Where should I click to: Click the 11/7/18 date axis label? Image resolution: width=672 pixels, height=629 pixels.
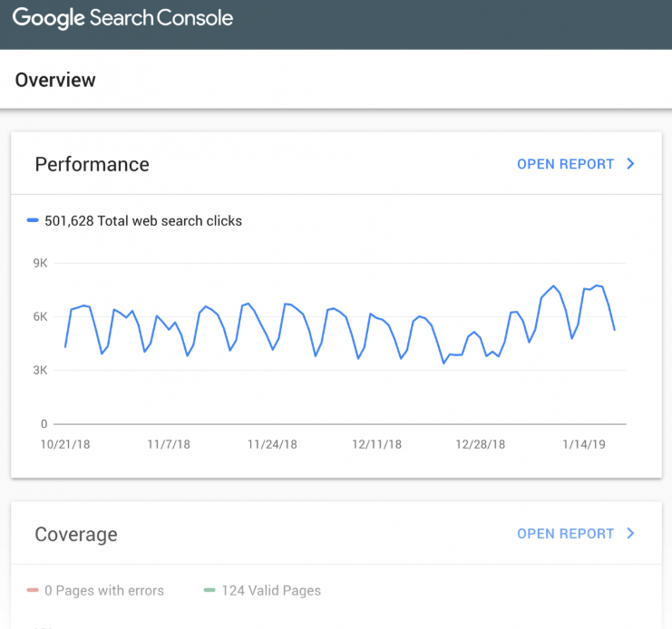(169, 444)
